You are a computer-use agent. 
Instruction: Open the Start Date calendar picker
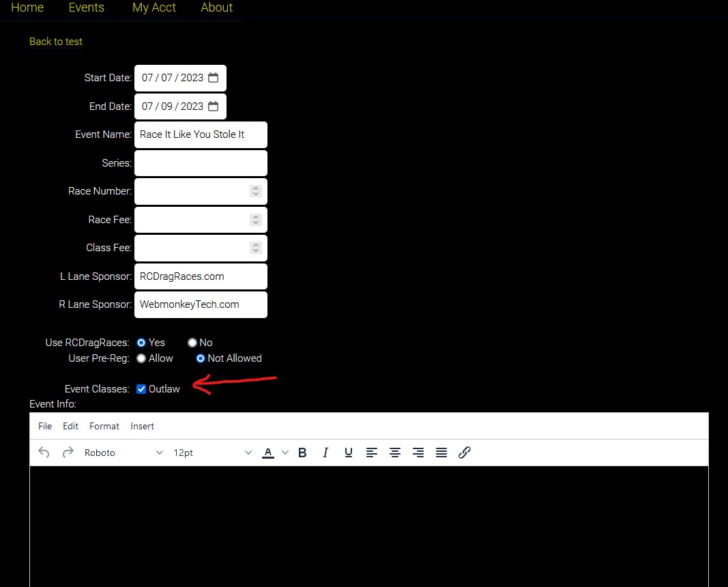[213, 78]
